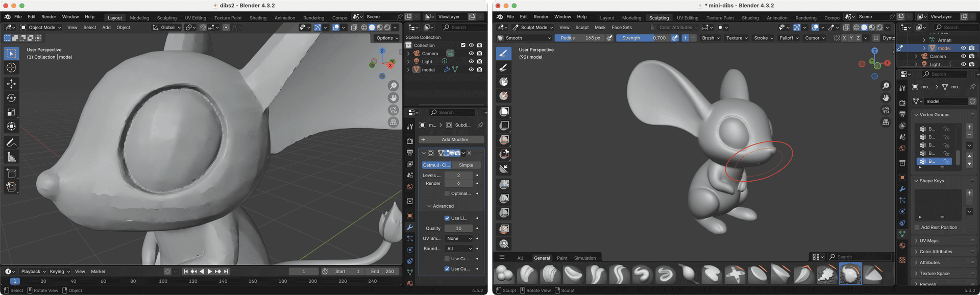Click the zoom viewport icon in mini-dibs
The width and height of the screenshot is (980, 295).
click(x=886, y=86)
